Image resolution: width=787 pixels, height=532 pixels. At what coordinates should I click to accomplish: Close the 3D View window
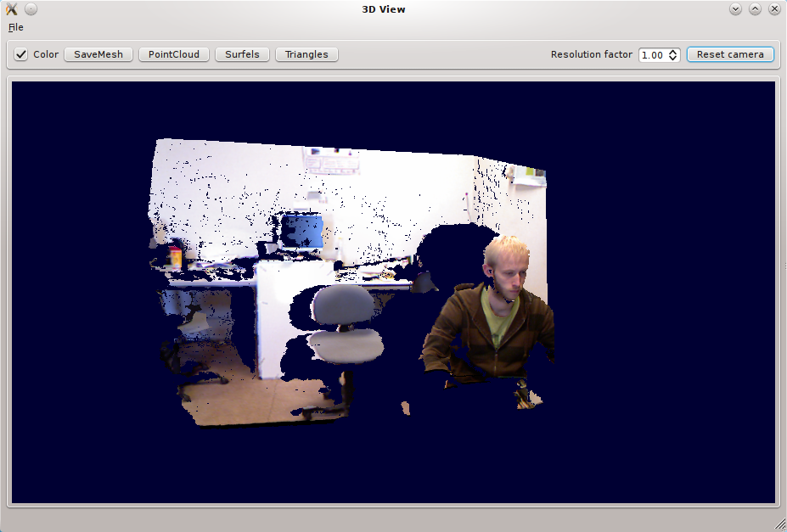pyautogui.click(x=774, y=9)
